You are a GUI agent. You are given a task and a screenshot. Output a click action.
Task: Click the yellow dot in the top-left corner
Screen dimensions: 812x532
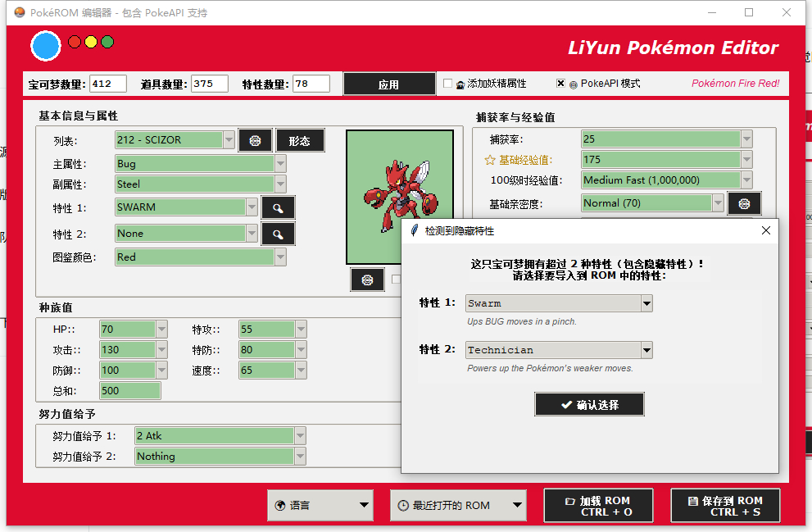[x=90, y=40]
